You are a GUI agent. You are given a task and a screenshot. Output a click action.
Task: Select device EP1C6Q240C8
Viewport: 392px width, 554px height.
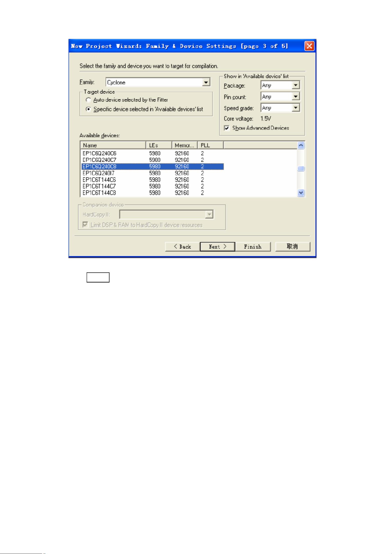coord(152,167)
